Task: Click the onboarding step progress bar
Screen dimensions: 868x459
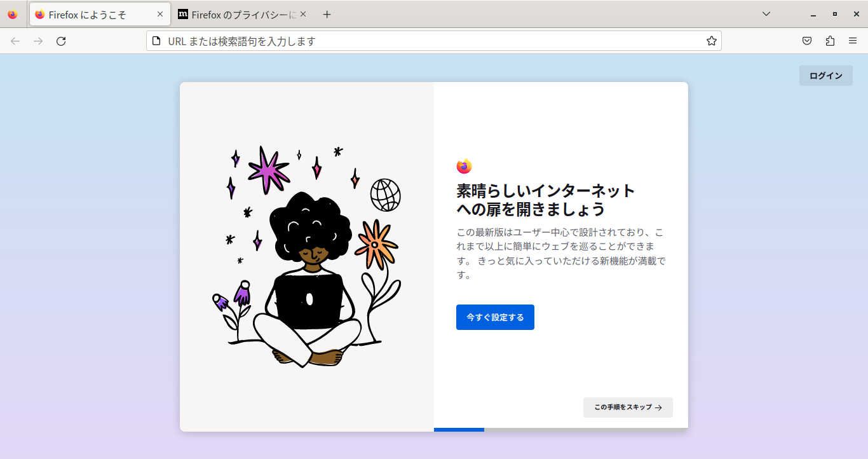Action: 561,430
